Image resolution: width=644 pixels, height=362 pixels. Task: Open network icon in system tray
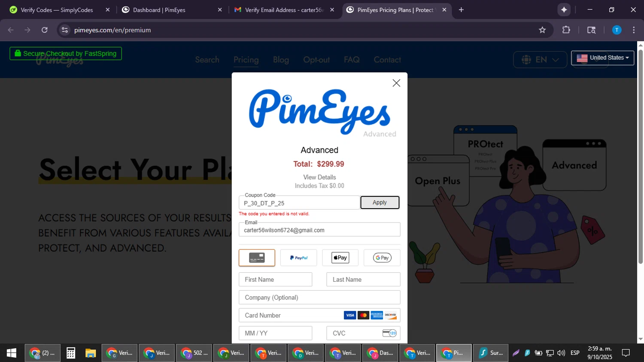[550, 353]
